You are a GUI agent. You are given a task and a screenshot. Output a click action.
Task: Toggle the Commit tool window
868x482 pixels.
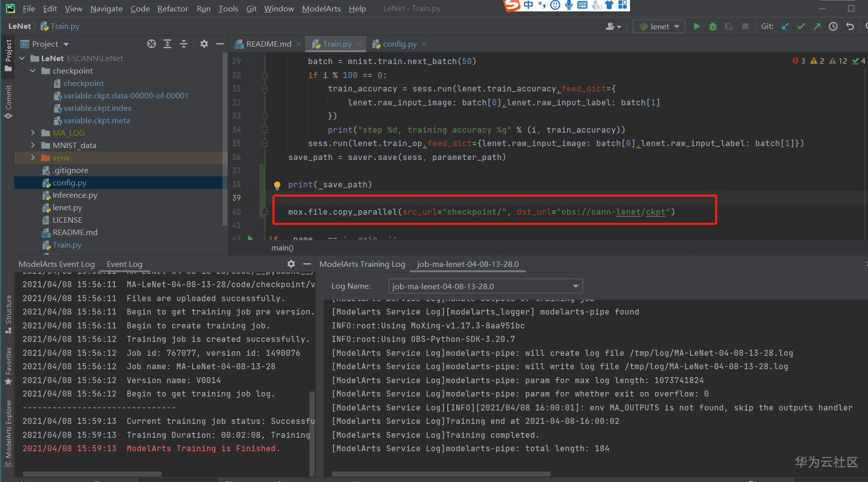(x=8, y=102)
